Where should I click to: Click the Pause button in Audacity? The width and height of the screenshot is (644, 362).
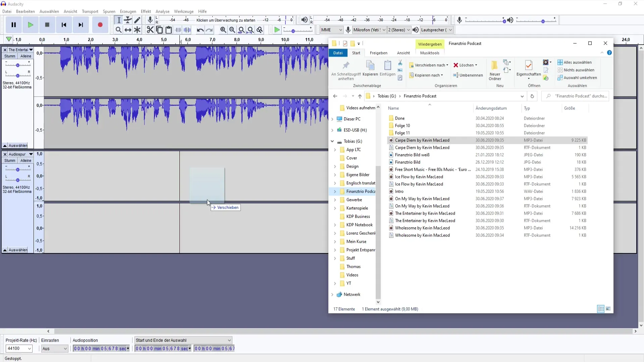[x=14, y=25]
